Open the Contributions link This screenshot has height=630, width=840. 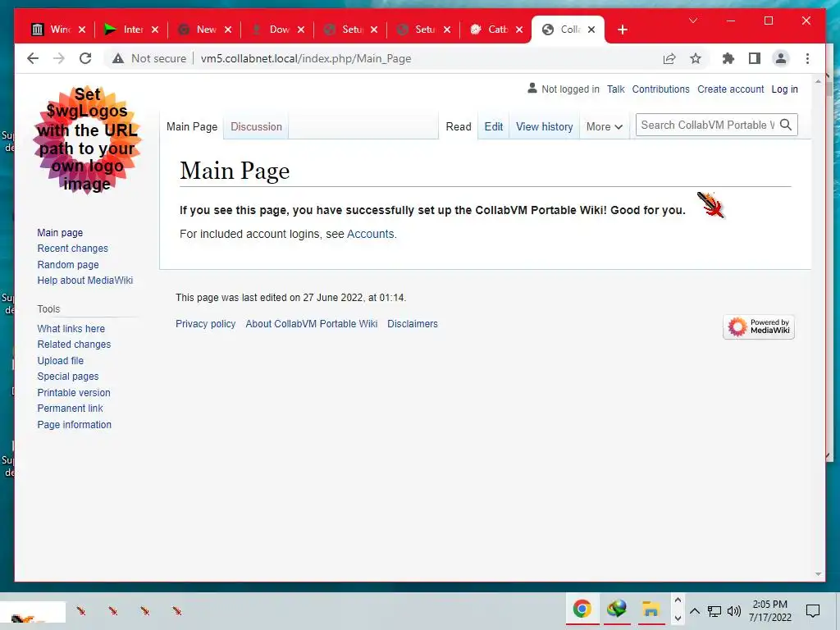click(x=660, y=89)
